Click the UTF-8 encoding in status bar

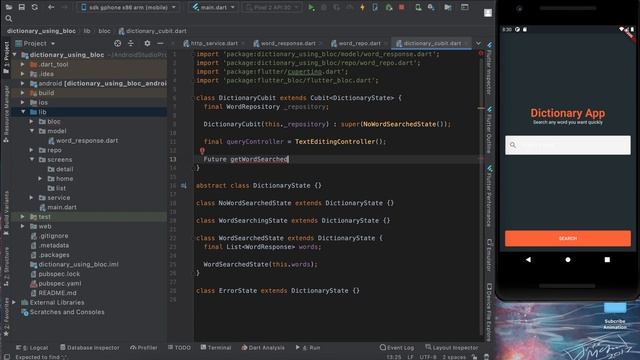[428, 357]
